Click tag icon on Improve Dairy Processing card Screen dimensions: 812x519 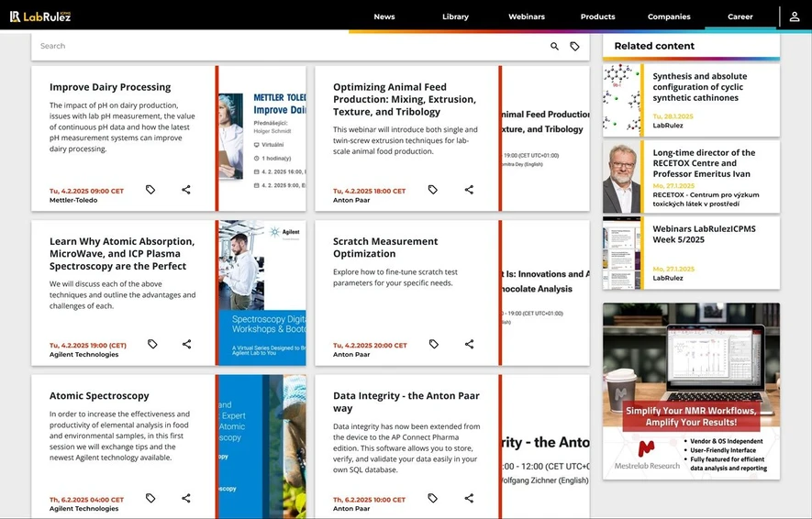pos(150,190)
